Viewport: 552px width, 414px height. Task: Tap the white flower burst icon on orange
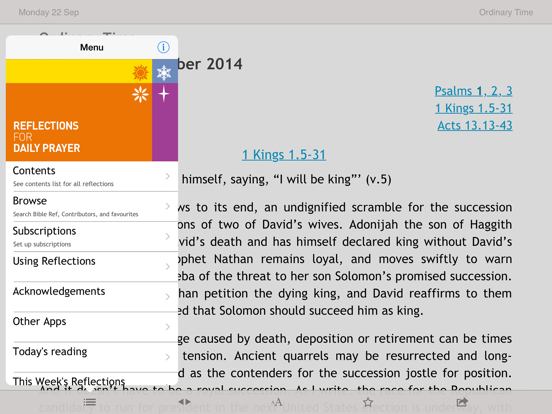140,94
